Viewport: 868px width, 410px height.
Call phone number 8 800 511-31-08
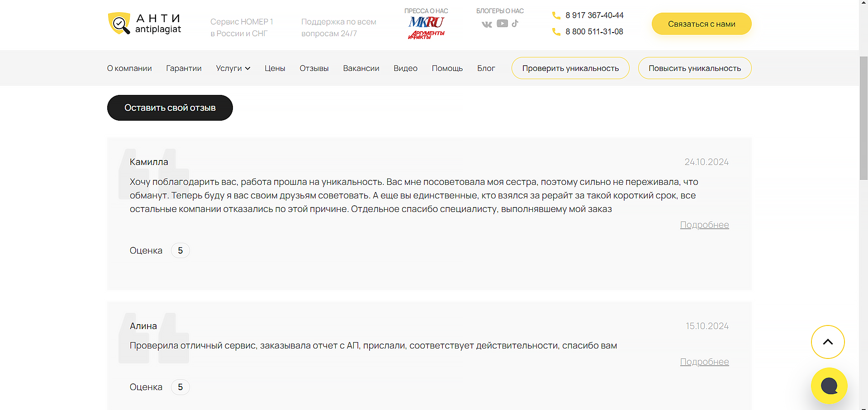click(x=594, y=32)
